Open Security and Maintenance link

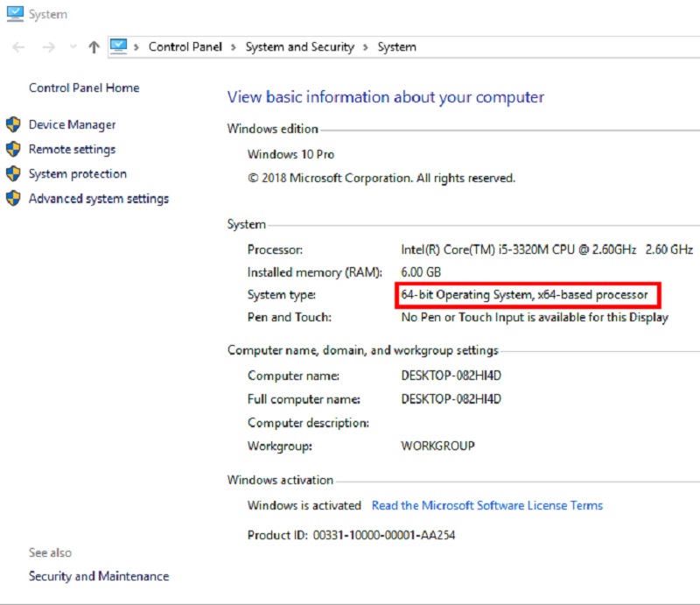(99, 576)
